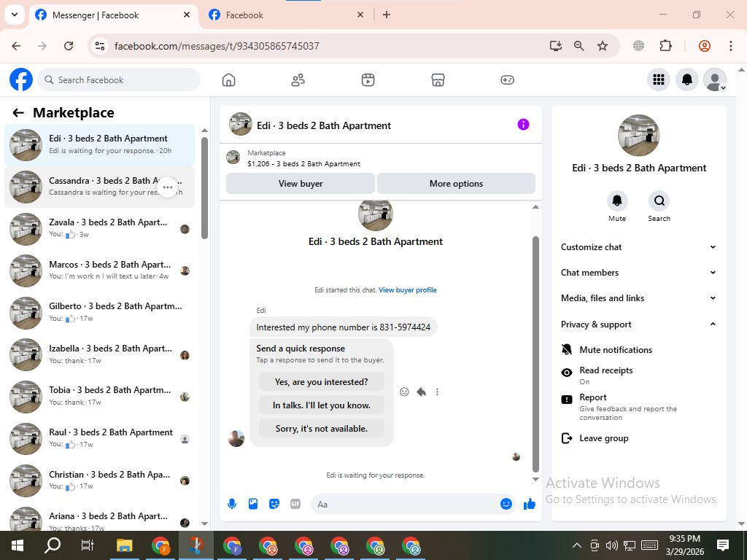Send 'Yes, are you interested?' quick response

(322, 382)
